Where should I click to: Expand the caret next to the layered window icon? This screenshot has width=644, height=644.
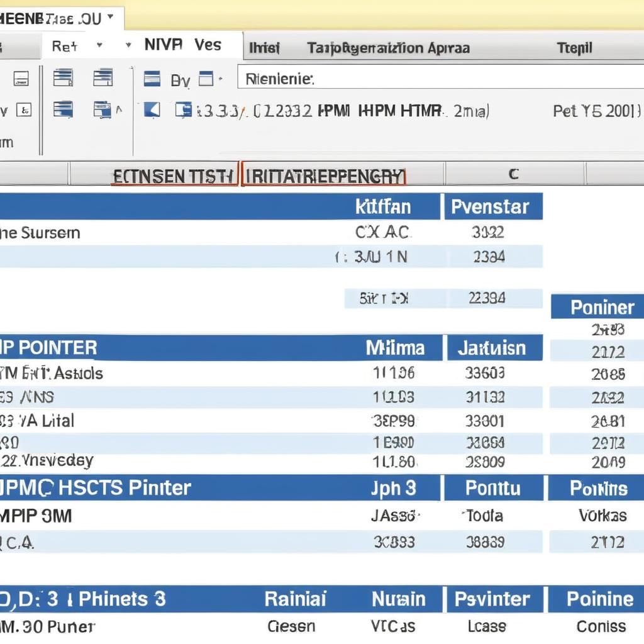(119, 109)
